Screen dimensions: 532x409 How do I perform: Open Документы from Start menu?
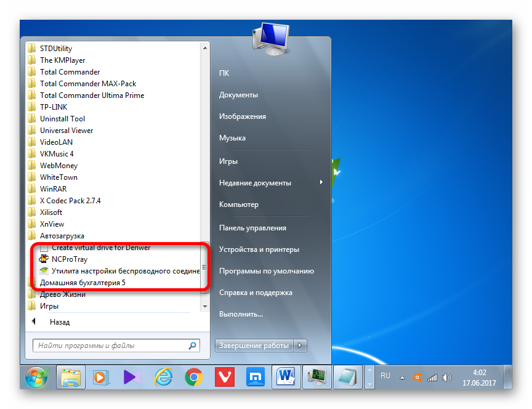tap(238, 95)
